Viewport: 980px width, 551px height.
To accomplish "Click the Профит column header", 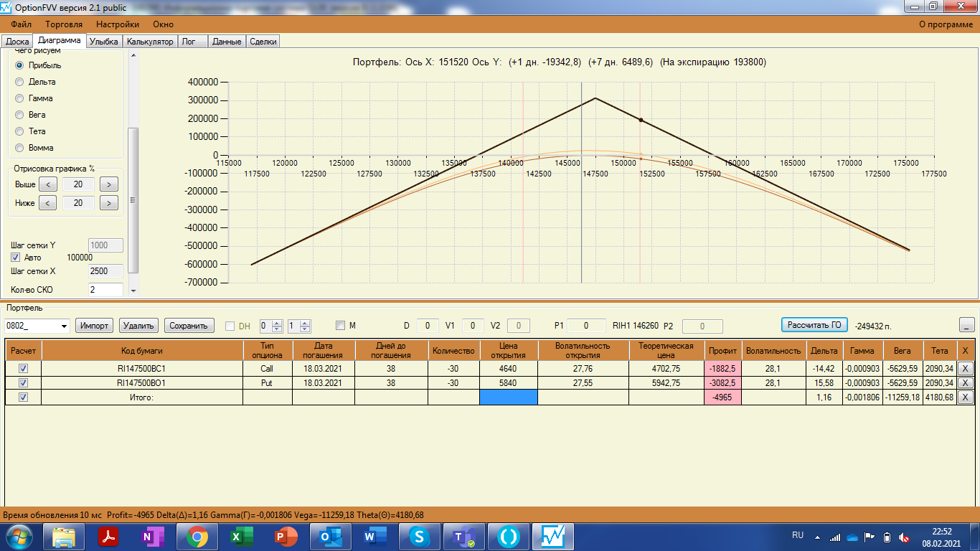I will click(722, 350).
